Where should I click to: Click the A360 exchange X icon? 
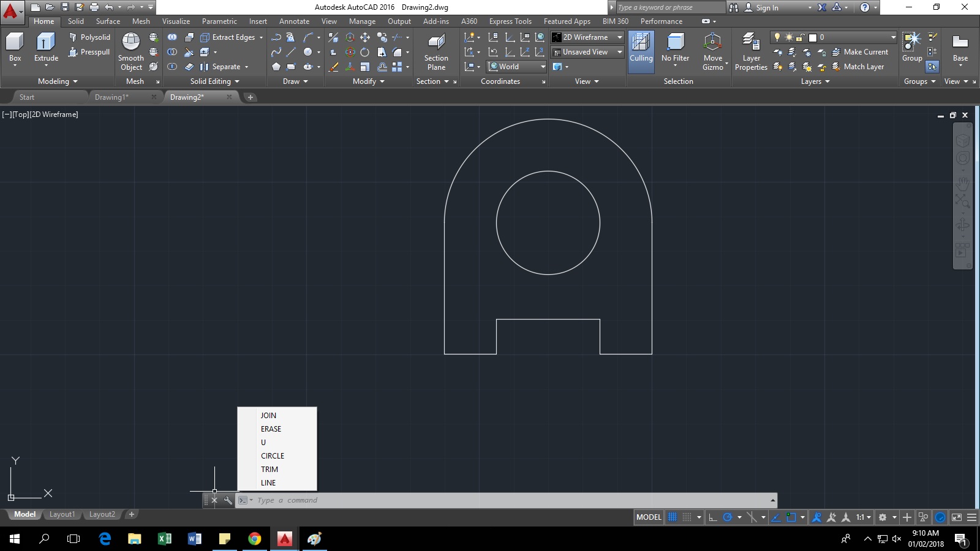(x=822, y=7)
